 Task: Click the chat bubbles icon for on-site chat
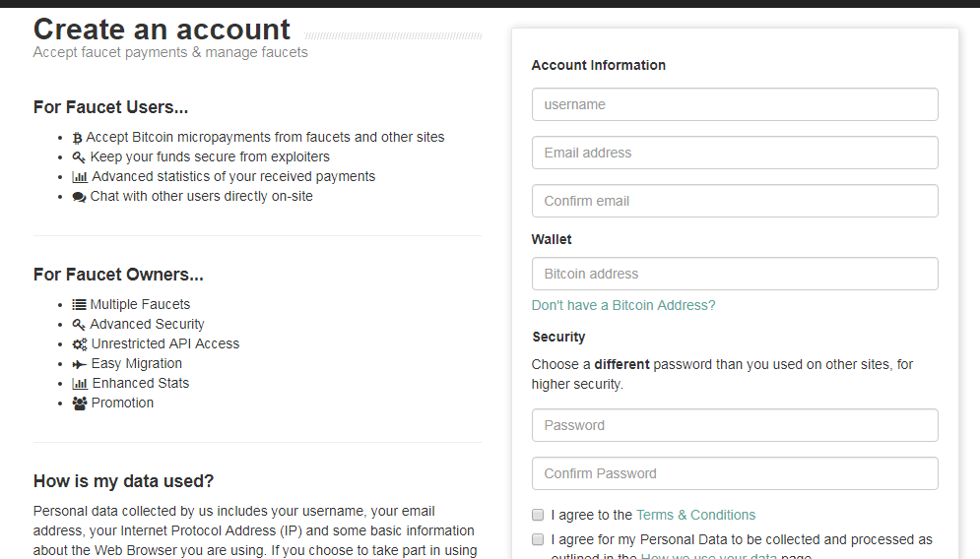[x=80, y=197]
